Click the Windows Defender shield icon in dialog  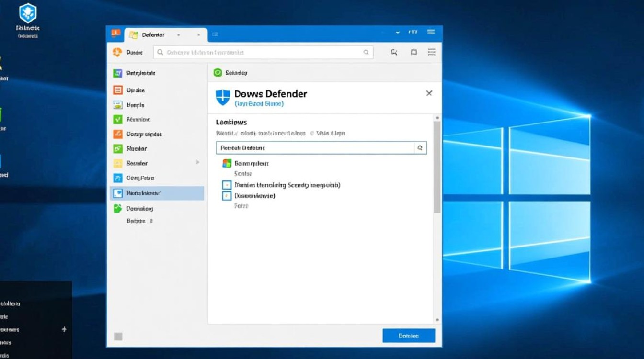pyautogui.click(x=221, y=97)
